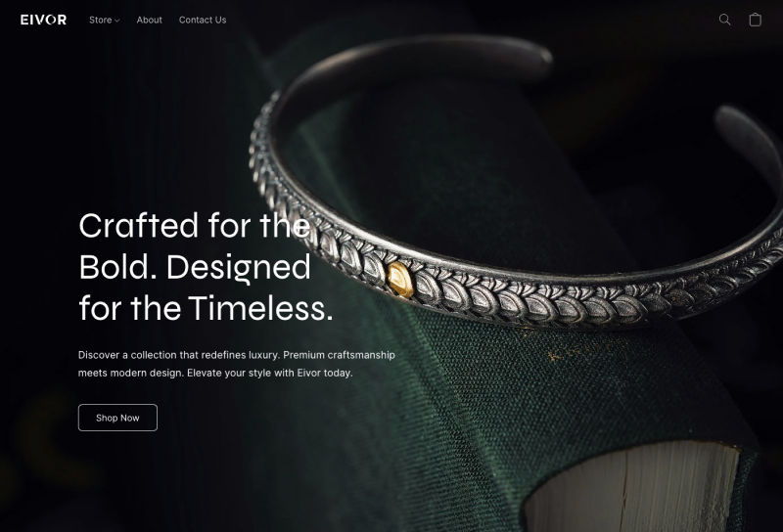This screenshot has width=783, height=532.
Task: Go to the About page
Action: pos(150,20)
